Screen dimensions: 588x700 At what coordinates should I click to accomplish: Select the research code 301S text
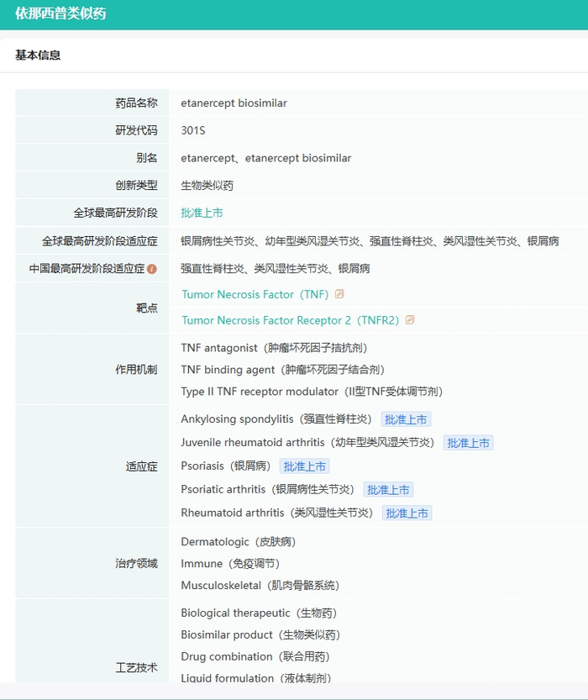(x=193, y=130)
